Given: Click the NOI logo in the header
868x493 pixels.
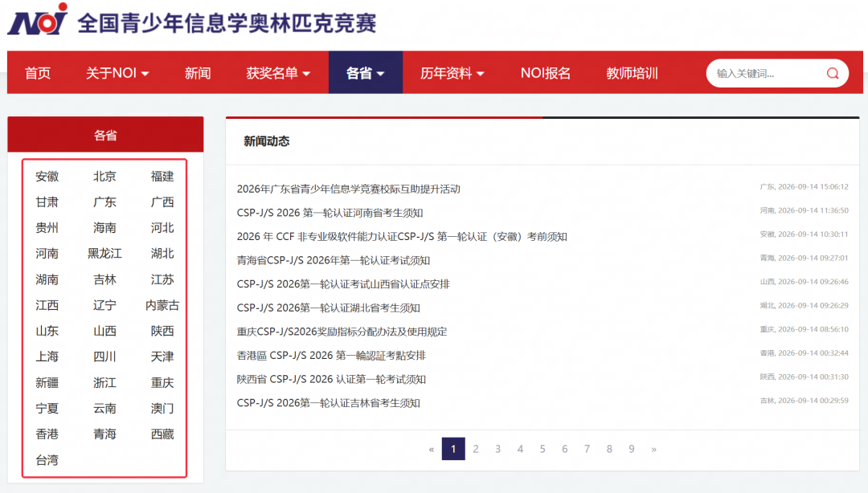Looking at the screenshot, I should [x=38, y=20].
